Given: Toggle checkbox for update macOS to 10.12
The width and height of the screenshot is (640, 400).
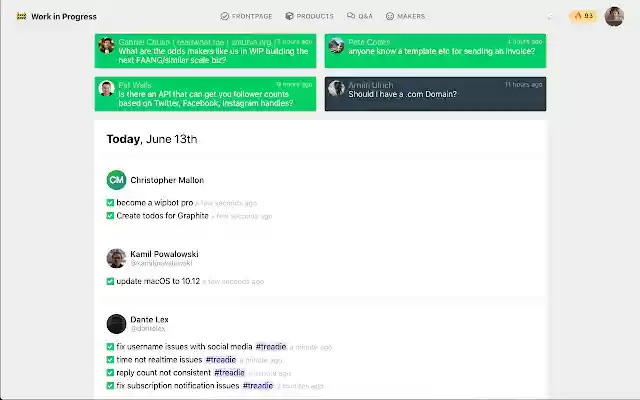Looking at the screenshot, I should pos(110,281).
